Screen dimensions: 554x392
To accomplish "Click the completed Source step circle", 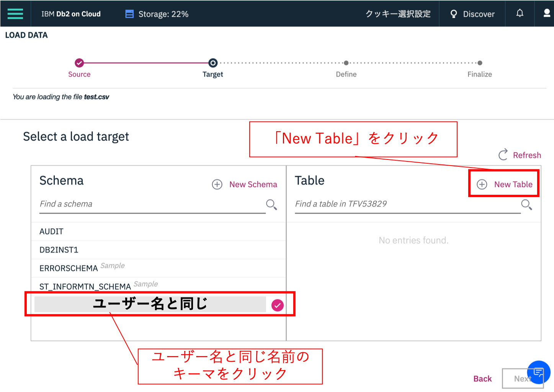I will pyautogui.click(x=79, y=63).
